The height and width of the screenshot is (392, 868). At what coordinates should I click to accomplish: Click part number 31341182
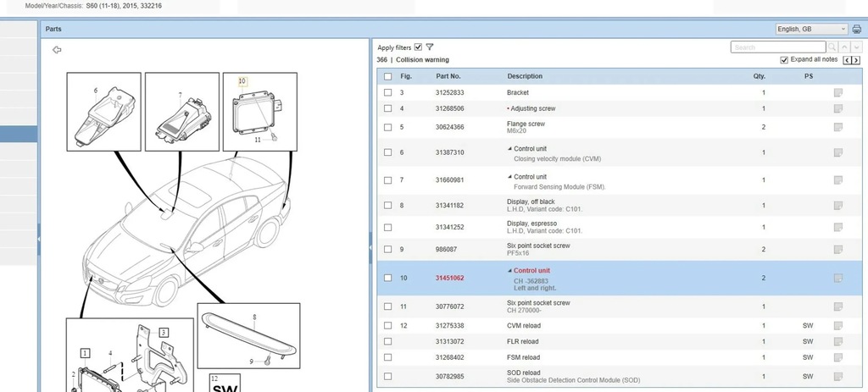pyautogui.click(x=449, y=206)
